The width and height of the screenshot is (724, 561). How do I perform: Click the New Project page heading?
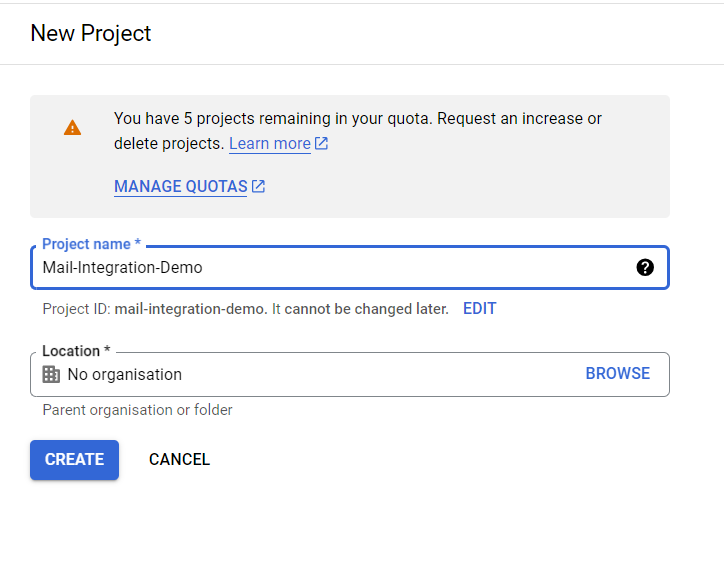click(90, 33)
